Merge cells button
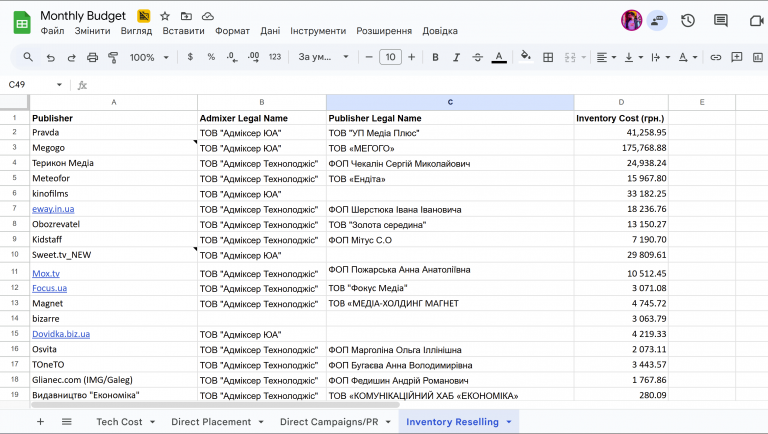This screenshot has height=434, width=768. tap(570, 57)
